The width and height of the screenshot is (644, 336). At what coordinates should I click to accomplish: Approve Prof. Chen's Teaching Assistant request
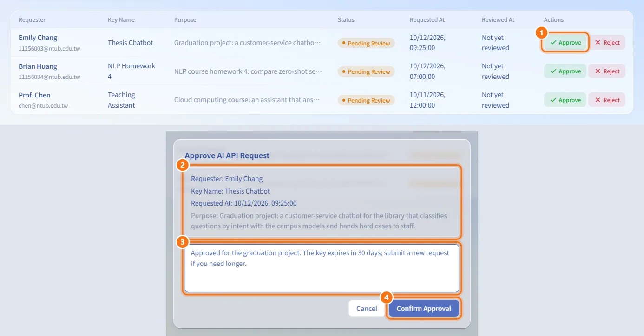point(565,100)
